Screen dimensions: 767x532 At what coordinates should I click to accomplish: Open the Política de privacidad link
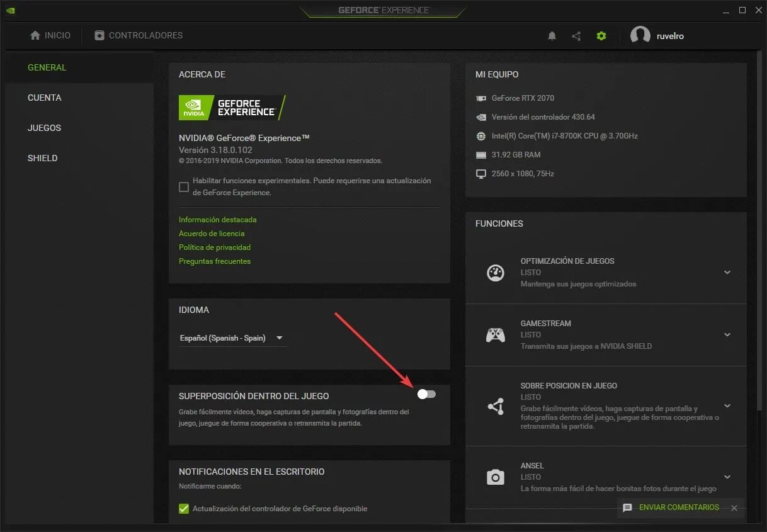point(215,247)
